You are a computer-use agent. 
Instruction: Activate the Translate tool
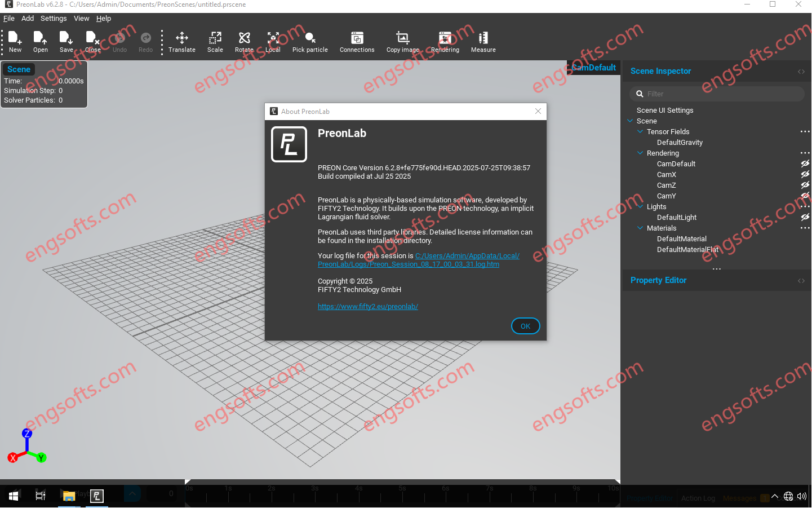click(182, 42)
